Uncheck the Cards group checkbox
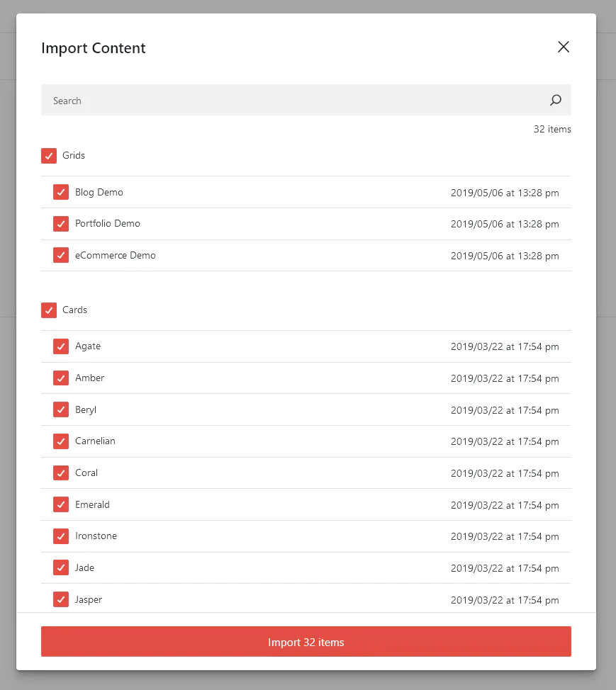 point(49,310)
